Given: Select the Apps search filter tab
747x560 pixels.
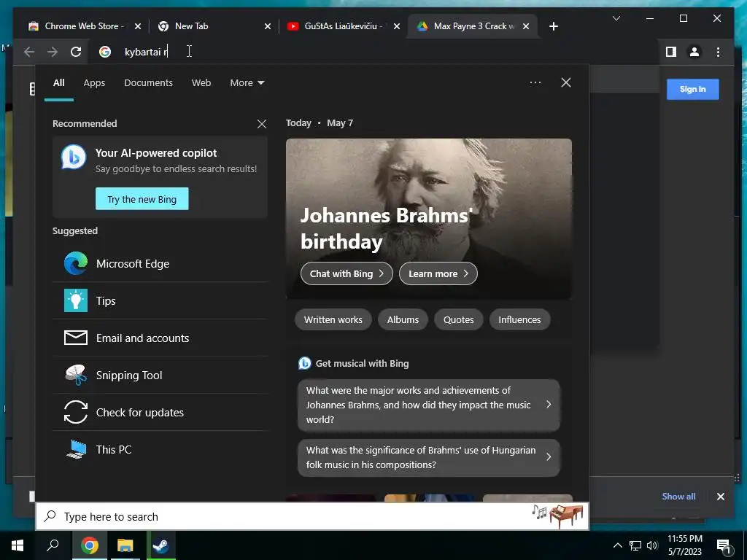Looking at the screenshot, I should [94, 83].
